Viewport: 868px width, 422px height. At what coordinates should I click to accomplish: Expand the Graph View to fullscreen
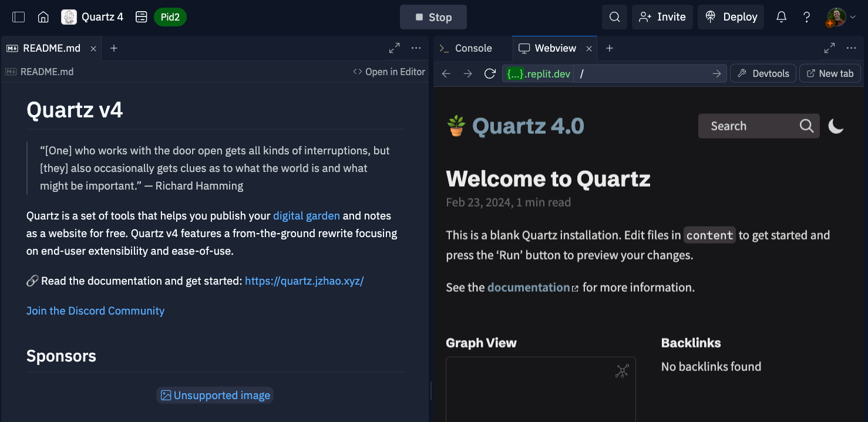[621, 371]
